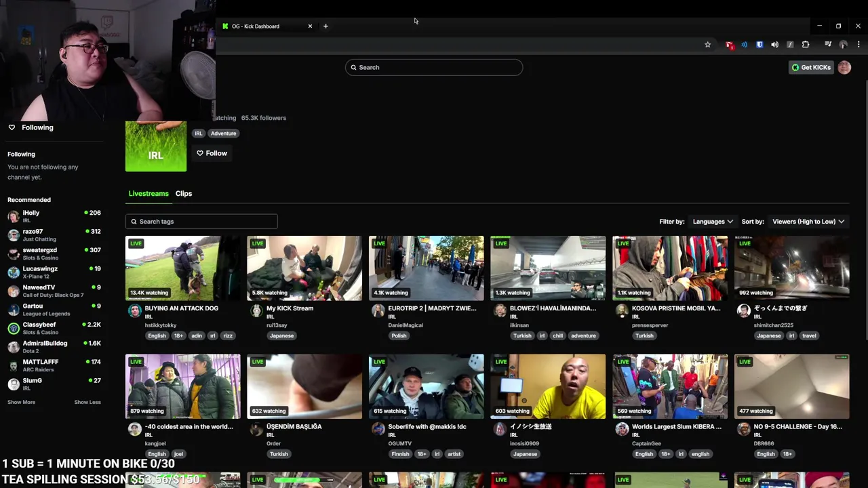868x488 pixels.
Task: Switch to the Livestreams tab
Action: pyautogui.click(x=149, y=194)
